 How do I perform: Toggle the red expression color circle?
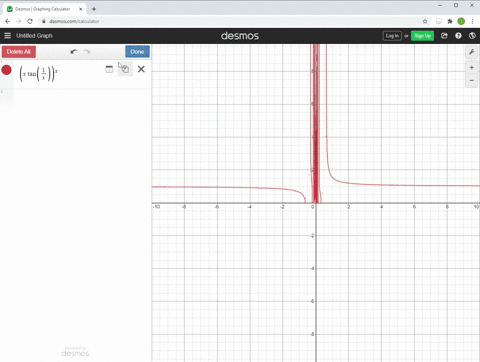7,70
